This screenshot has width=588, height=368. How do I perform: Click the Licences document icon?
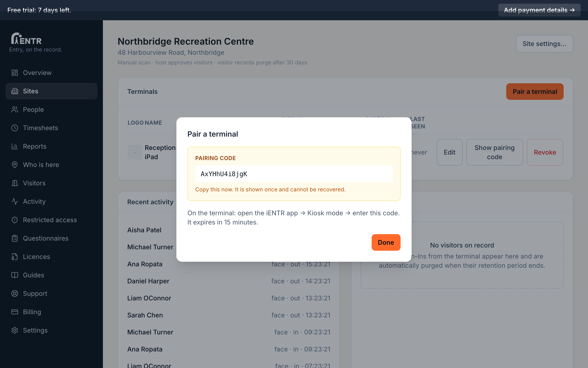point(14,257)
